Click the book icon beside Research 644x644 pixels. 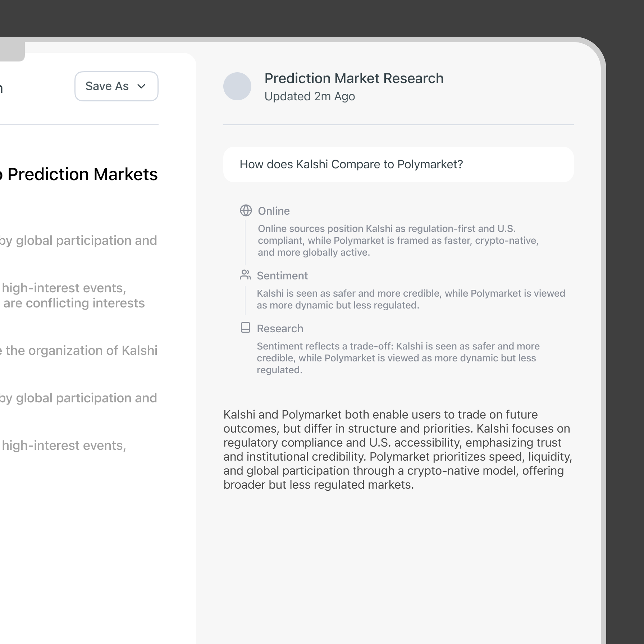point(245,328)
